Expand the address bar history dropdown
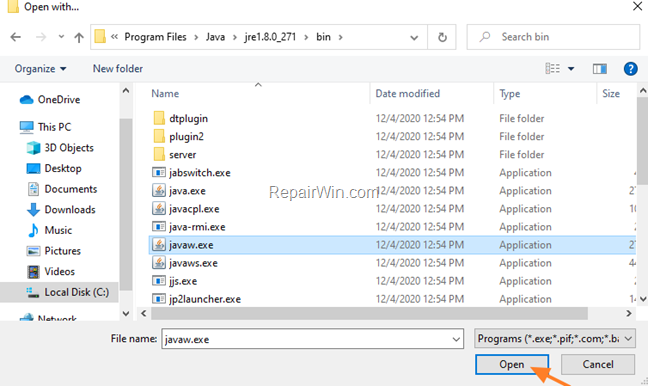This screenshot has height=386, width=648. coord(414,38)
